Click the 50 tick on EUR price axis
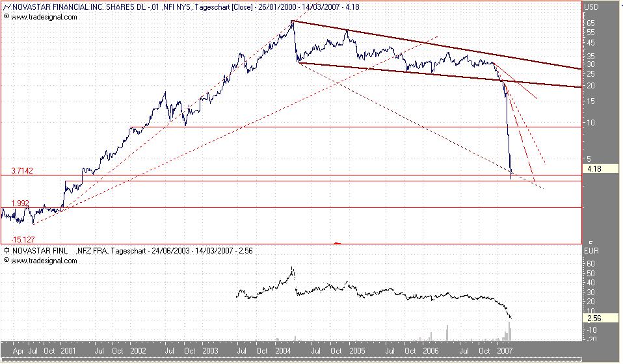 (590, 274)
